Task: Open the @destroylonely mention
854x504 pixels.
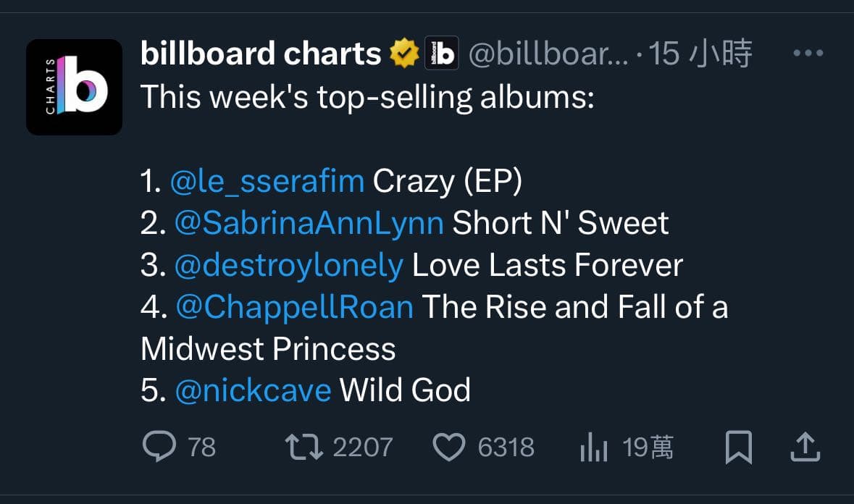Action: pyautogui.click(x=289, y=265)
